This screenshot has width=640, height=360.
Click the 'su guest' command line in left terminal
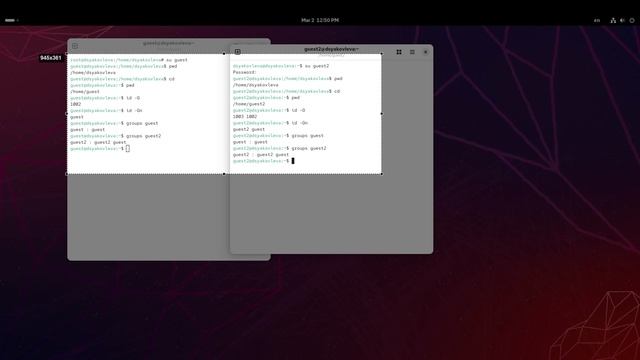point(129,60)
